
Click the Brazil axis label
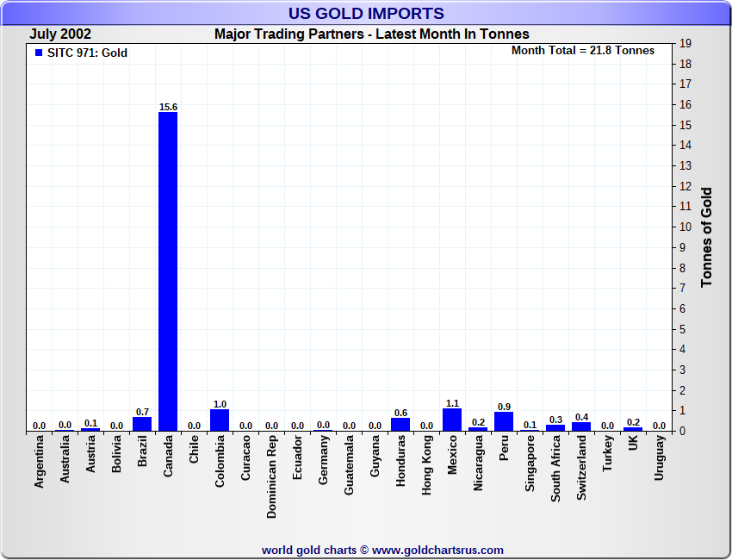(142, 451)
